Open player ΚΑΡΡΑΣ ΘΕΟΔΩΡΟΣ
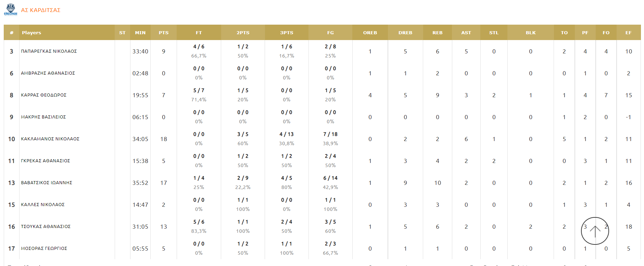 [x=44, y=95]
